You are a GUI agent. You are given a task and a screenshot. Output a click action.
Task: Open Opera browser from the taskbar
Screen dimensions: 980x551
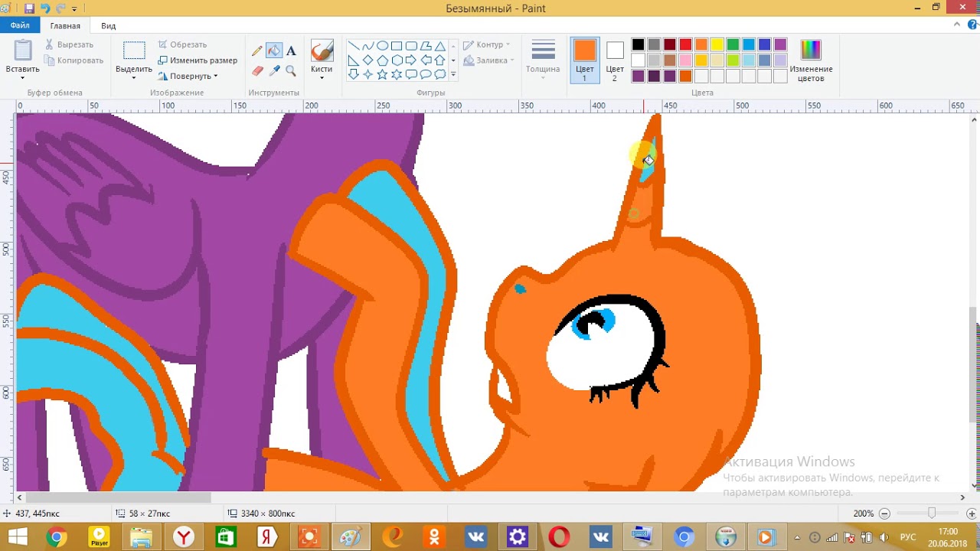pyautogui.click(x=559, y=537)
